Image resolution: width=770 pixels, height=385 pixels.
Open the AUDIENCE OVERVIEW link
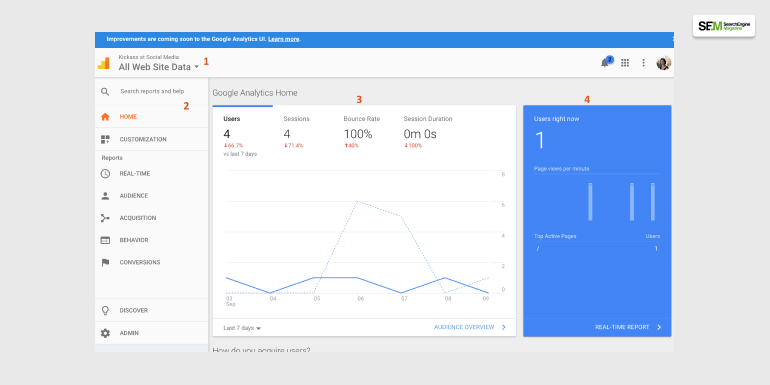[x=464, y=327]
